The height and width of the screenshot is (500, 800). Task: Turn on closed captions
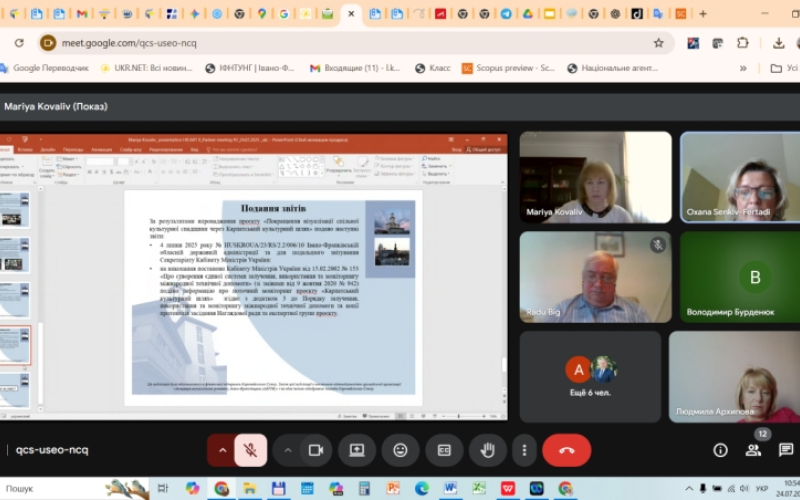coord(444,450)
